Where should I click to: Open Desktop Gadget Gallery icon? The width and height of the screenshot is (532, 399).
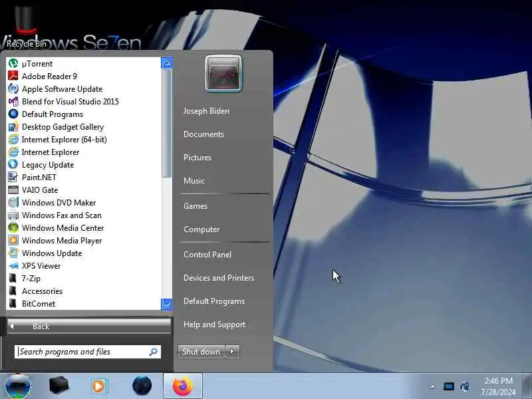[x=13, y=126]
